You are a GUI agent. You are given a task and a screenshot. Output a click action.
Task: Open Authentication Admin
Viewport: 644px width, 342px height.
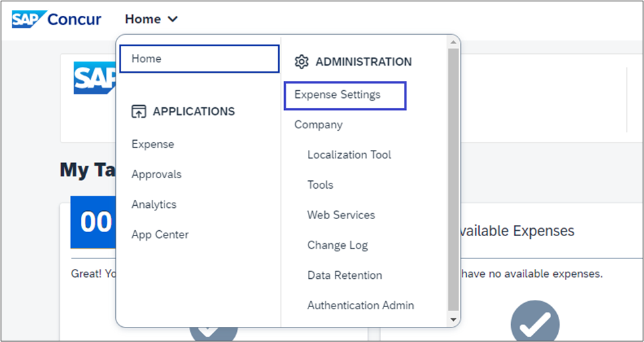[x=360, y=305]
